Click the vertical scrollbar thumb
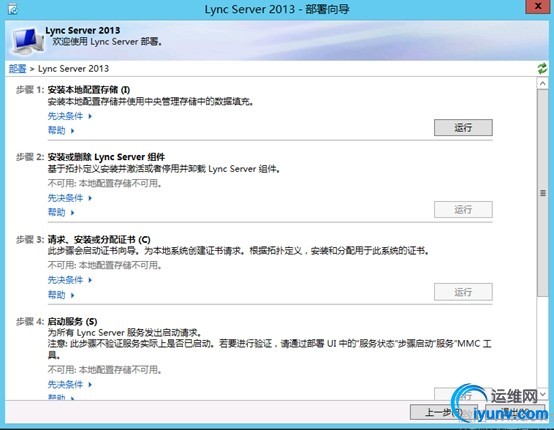This screenshot has width=554, height=430. (543, 193)
